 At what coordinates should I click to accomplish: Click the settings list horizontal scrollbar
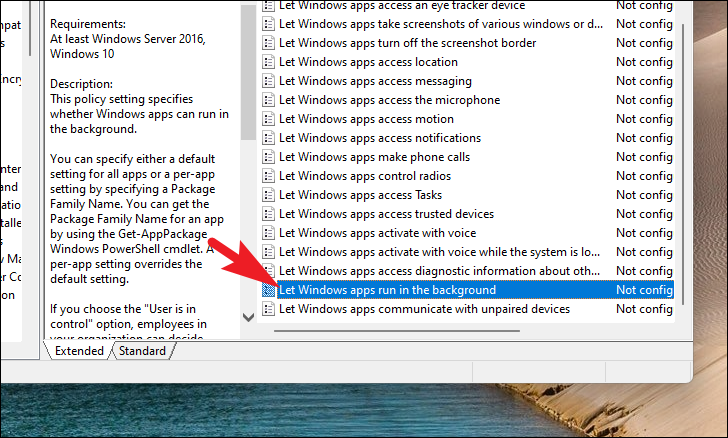click(x=396, y=331)
